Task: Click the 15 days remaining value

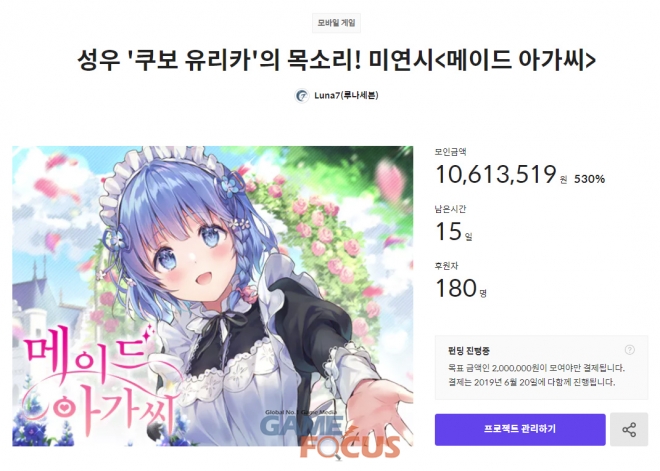Action: pyautogui.click(x=448, y=232)
